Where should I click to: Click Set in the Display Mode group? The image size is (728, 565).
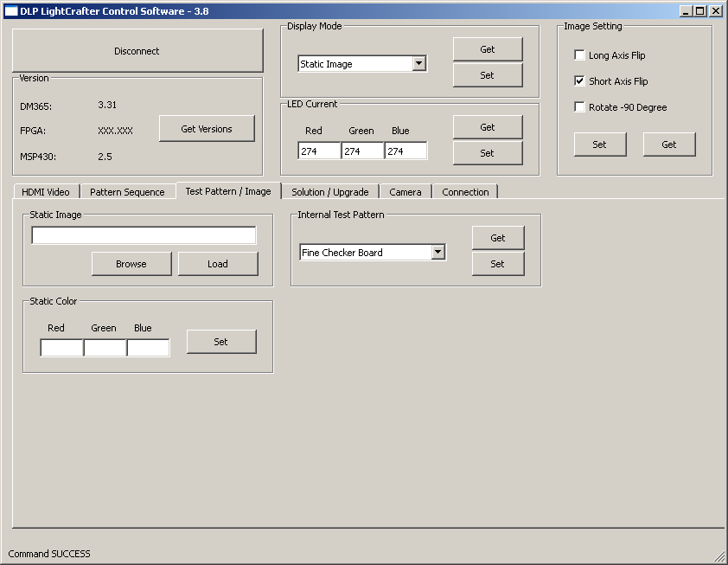click(488, 75)
